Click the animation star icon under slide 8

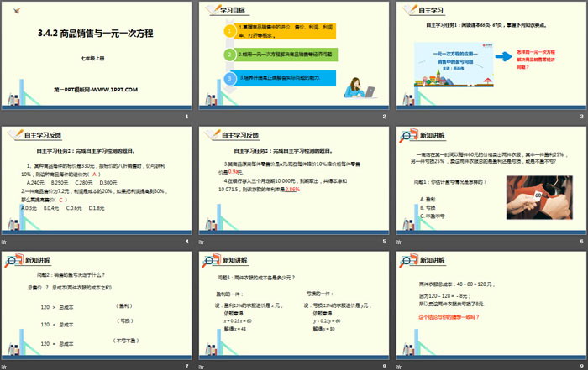click(x=202, y=367)
